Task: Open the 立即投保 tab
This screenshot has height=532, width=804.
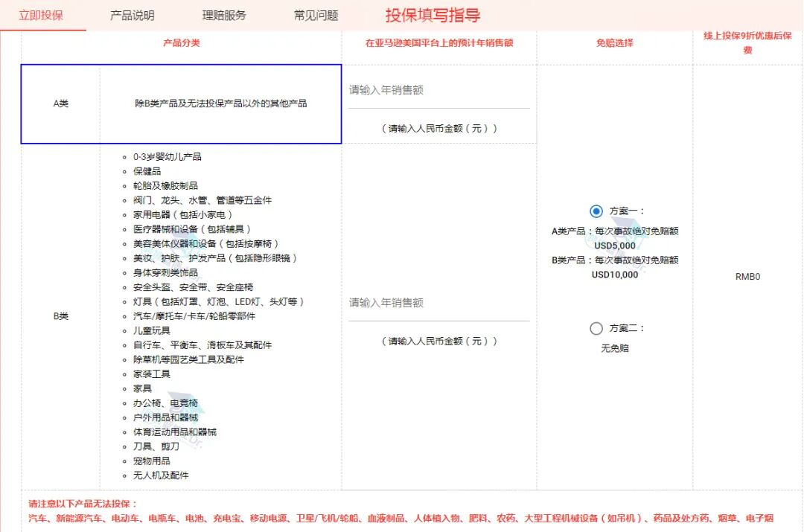Action: point(41,16)
